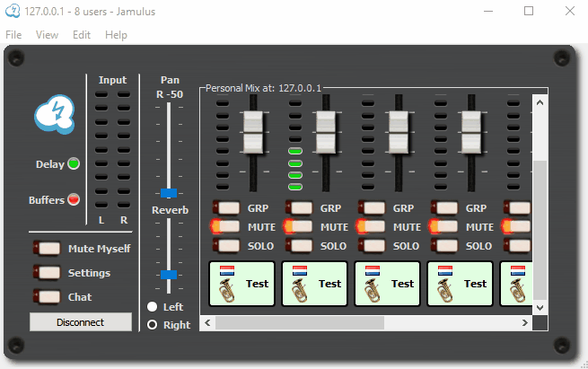
Task: Click the mixer's scroll down arrow
Action: (x=540, y=308)
